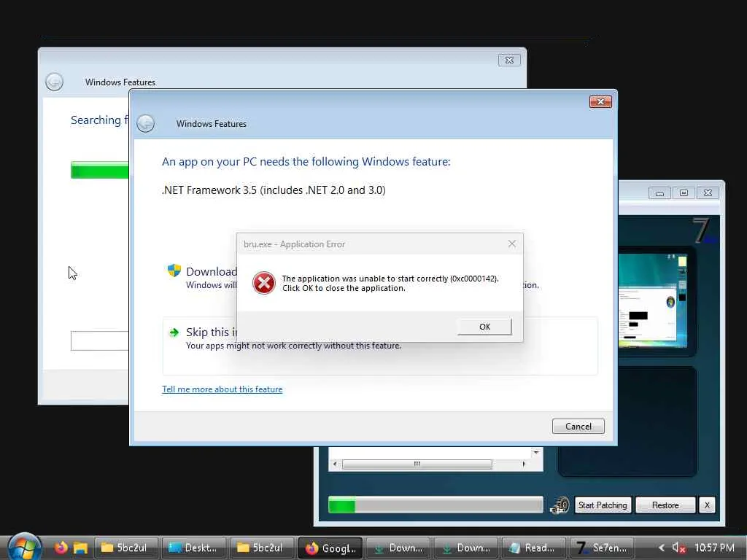Switch to 5bc2ul taskbar button beside Googl...
This screenshot has height=560, width=747.
[x=262, y=548]
